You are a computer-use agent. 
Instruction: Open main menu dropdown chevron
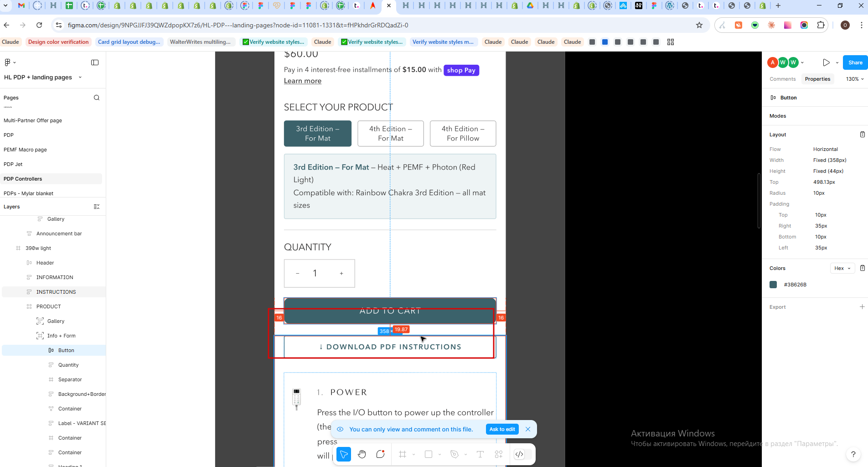[15, 62]
